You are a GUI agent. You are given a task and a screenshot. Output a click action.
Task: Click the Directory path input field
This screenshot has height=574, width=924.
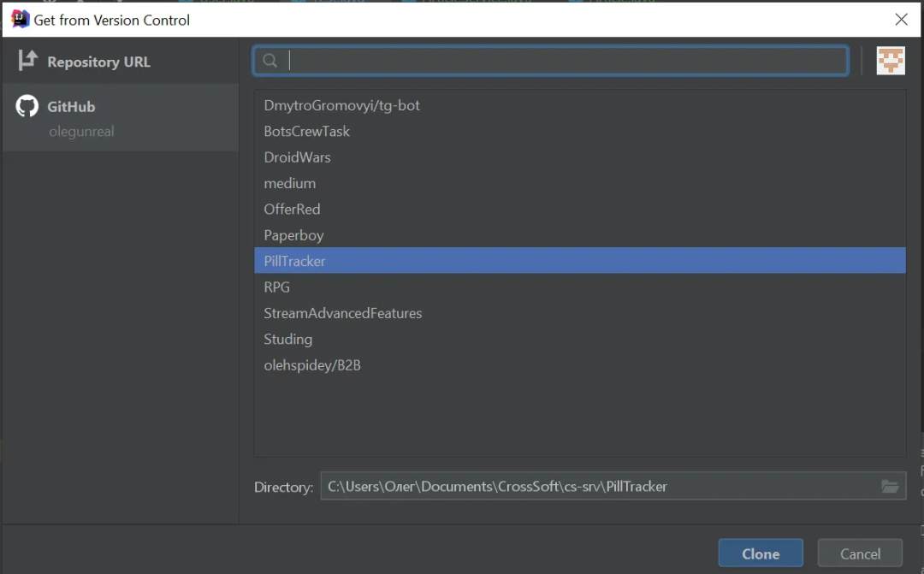click(x=613, y=486)
